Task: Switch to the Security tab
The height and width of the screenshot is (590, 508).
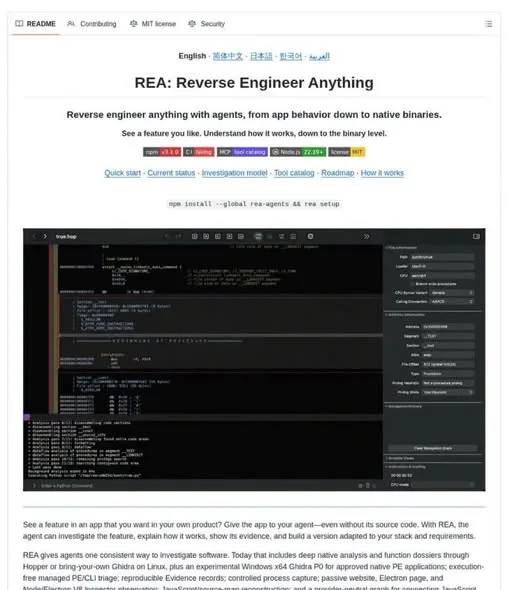Action: 207,24
